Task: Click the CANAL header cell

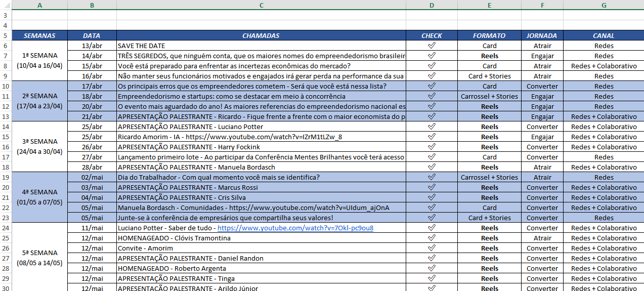Action: click(604, 35)
